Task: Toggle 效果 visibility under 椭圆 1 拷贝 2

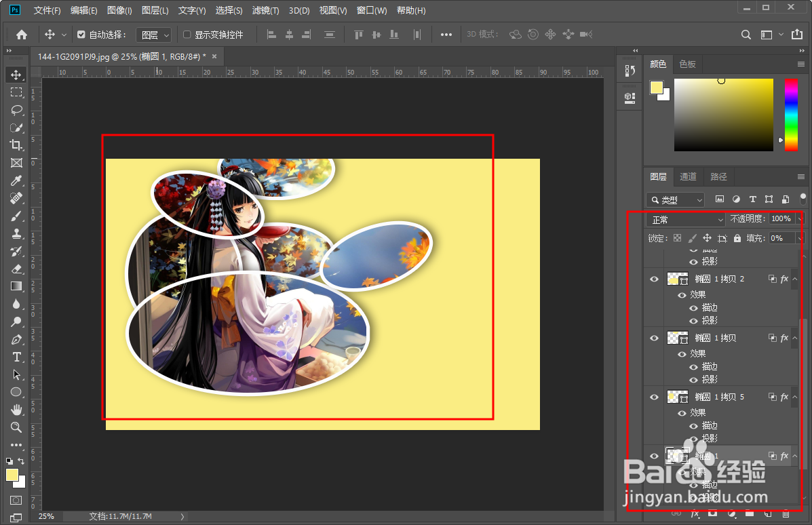Action: [682, 294]
